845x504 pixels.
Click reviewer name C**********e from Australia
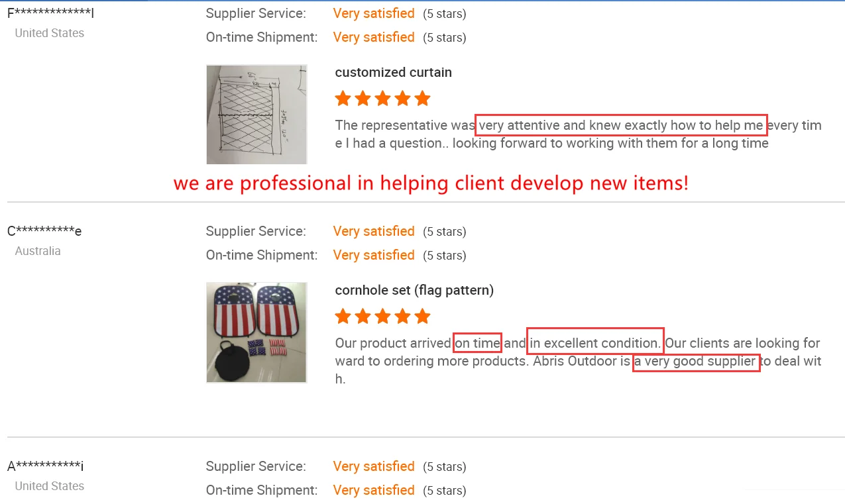44,231
